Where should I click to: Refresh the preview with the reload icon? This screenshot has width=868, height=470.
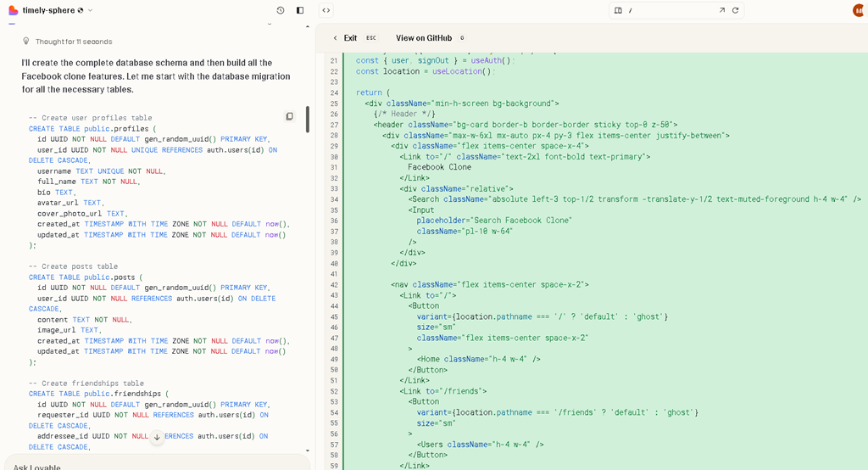coord(735,10)
